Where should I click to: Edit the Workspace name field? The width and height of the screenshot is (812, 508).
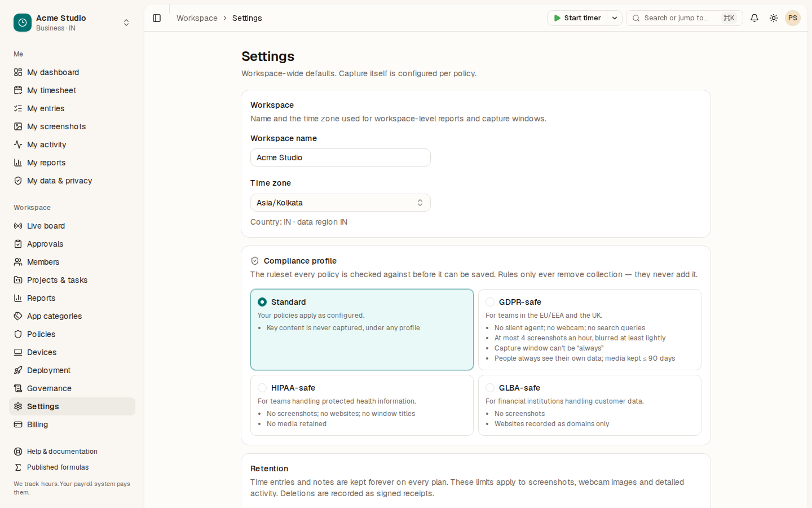click(341, 157)
